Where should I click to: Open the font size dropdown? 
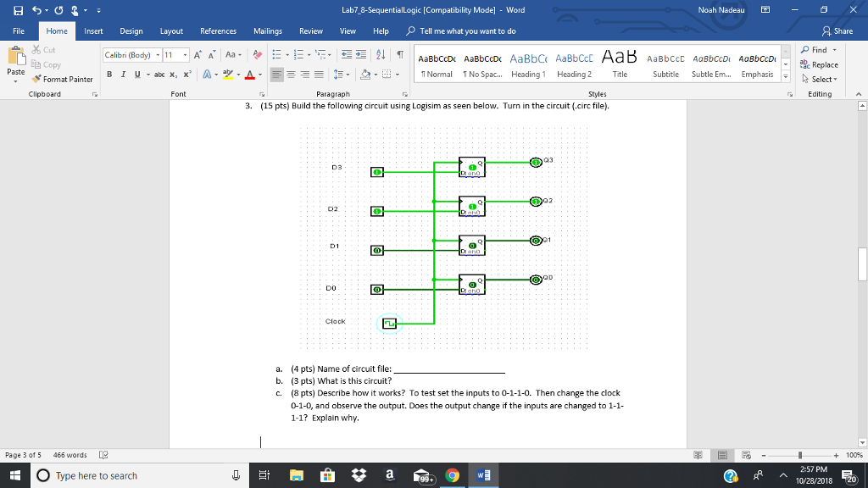pyautogui.click(x=185, y=55)
